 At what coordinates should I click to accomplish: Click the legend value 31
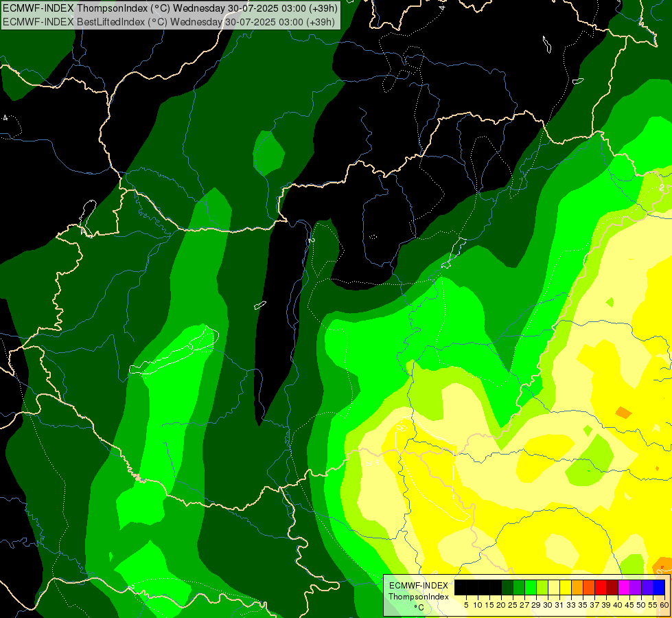tap(559, 605)
